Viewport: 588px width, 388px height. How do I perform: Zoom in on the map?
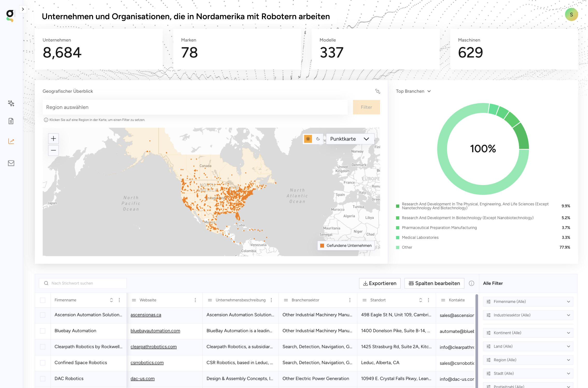53,138
